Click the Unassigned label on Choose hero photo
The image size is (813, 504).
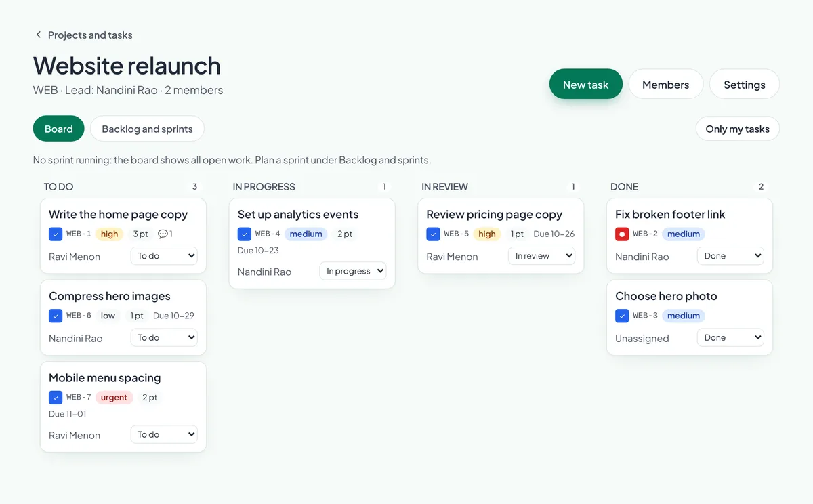click(642, 338)
